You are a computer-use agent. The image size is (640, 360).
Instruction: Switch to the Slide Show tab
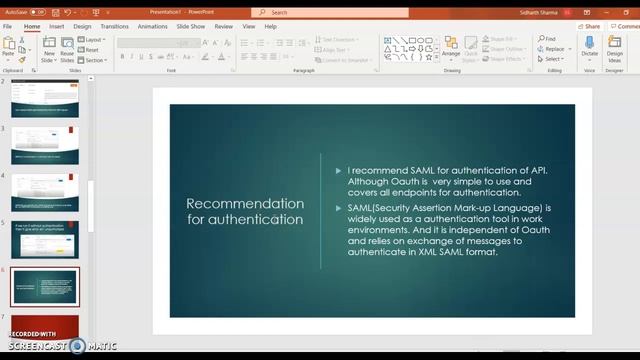(190, 27)
